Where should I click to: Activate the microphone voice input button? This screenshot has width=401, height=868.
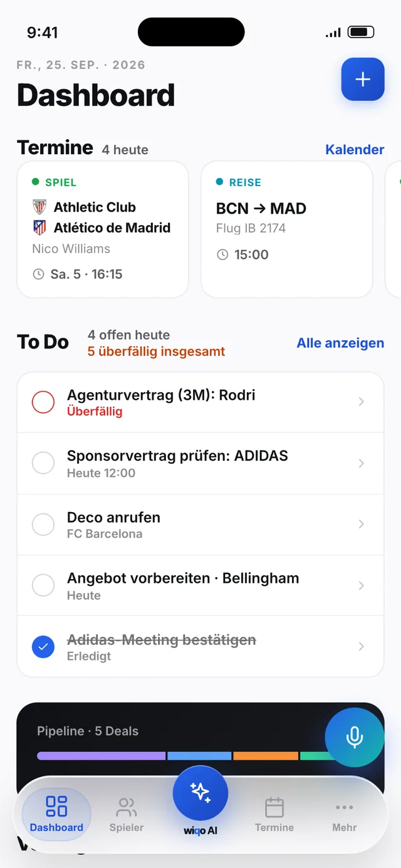[355, 737]
